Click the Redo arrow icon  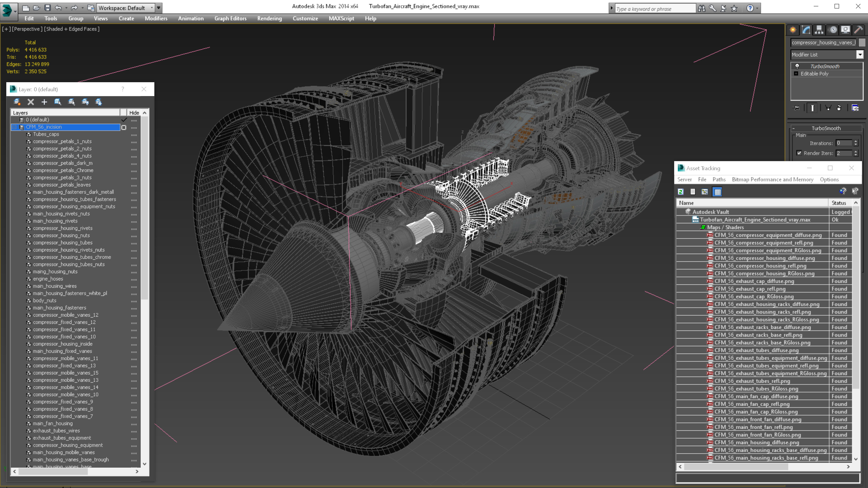pos(74,8)
